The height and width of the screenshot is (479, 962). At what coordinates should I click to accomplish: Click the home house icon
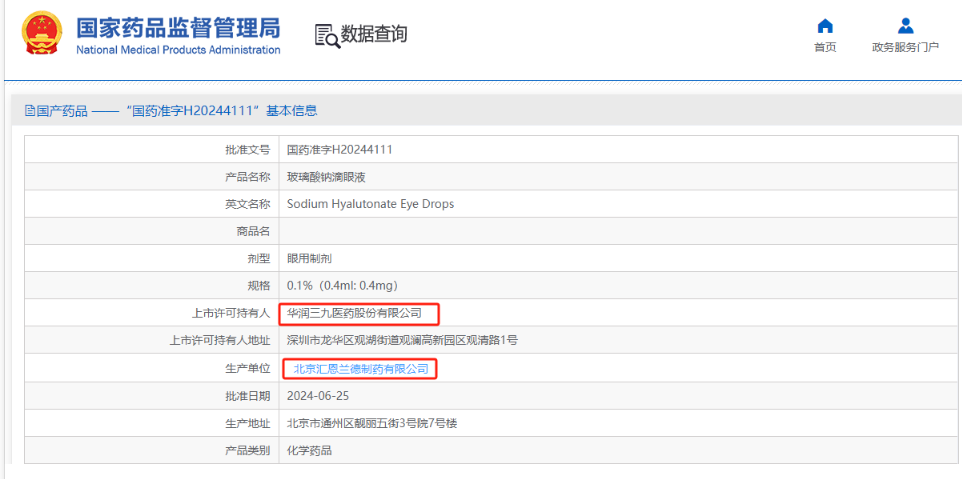[825, 26]
